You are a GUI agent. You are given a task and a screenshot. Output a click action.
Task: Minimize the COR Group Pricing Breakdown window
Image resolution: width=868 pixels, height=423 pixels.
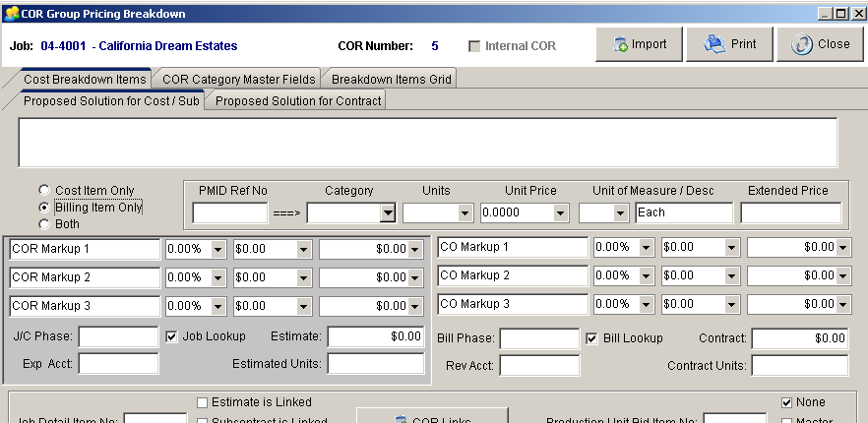coord(825,14)
